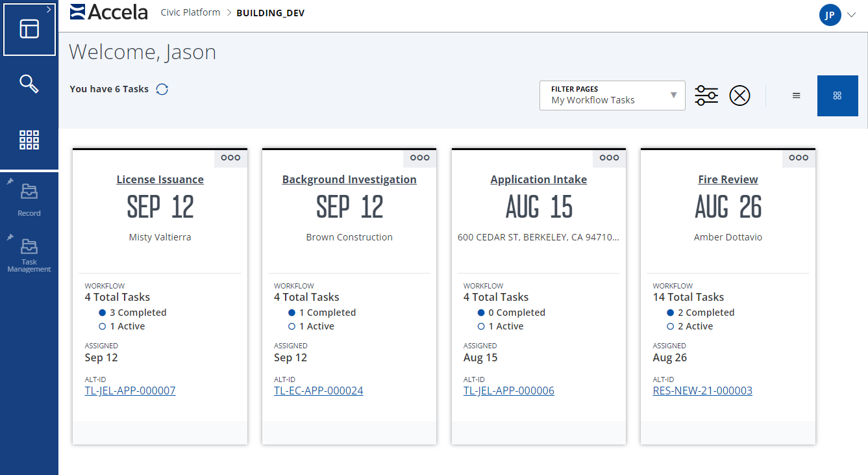Open the filter settings sliders icon
The height and width of the screenshot is (475, 868).
pos(706,96)
